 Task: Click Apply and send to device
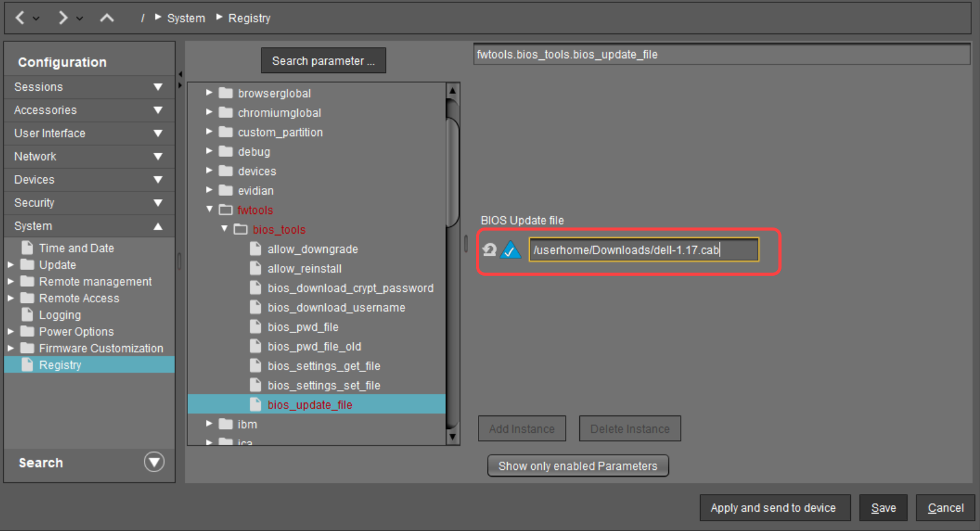[774, 508]
